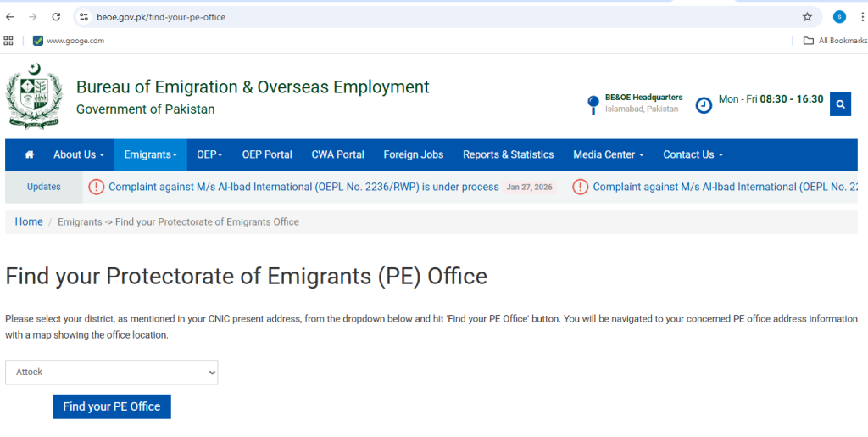868x437 pixels.
Task: Bookmark this page using the star icon
Action: (x=807, y=17)
